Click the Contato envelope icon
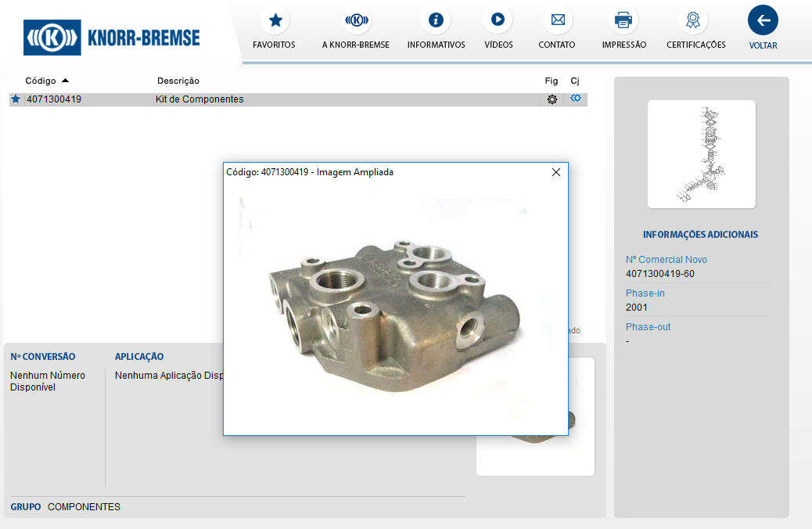 (557, 20)
